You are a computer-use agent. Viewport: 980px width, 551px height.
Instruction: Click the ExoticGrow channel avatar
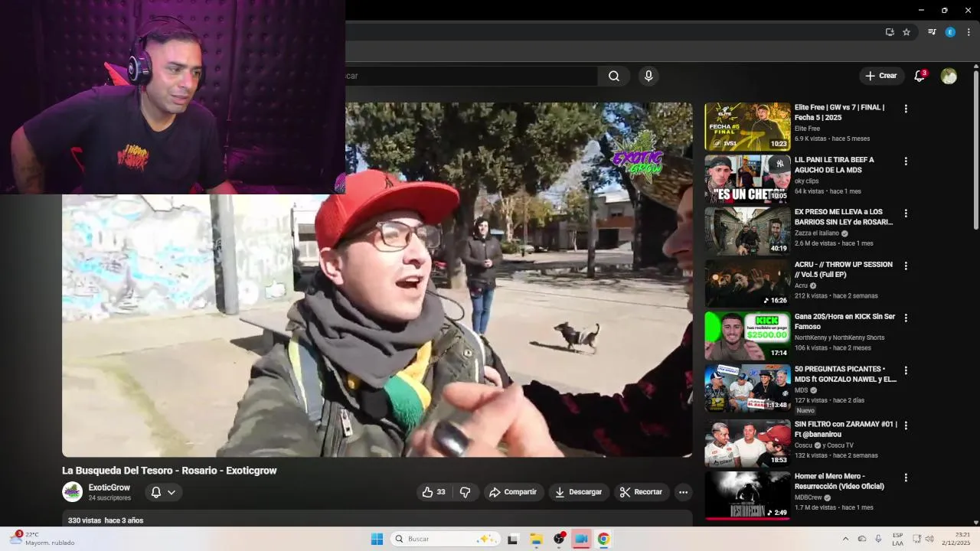point(72,492)
